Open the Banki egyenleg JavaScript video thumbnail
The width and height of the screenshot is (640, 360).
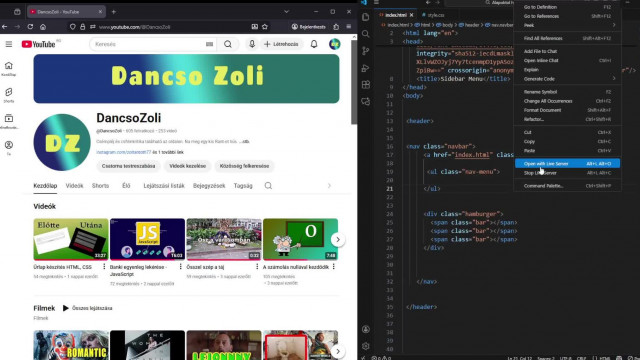(x=147, y=239)
